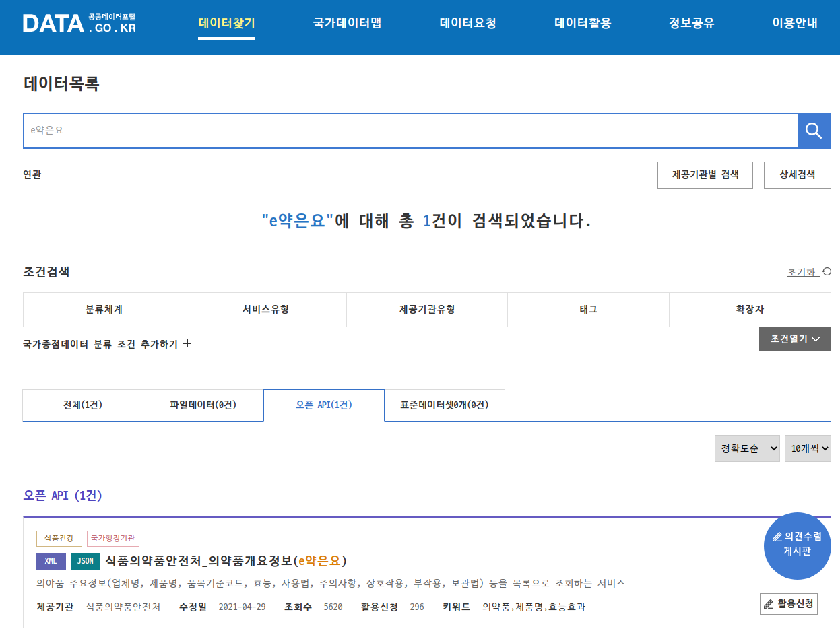The height and width of the screenshot is (639, 840).
Task: Click the 식품의약품안전처 provider name
Action: point(123,607)
